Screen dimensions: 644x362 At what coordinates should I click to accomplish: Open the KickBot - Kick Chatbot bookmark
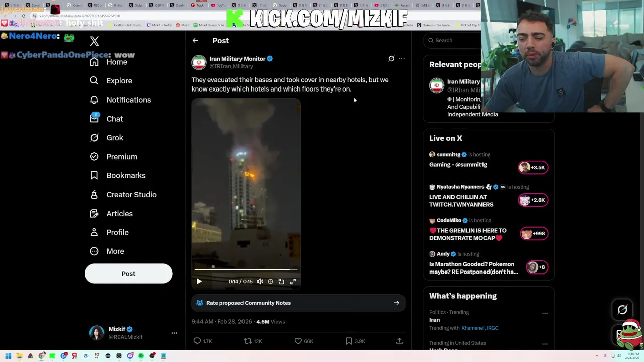[126, 25]
